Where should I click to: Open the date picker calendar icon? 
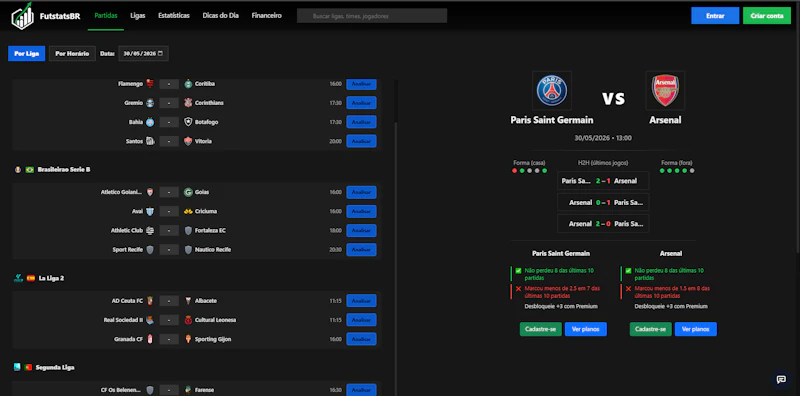[x=161, y=53]
